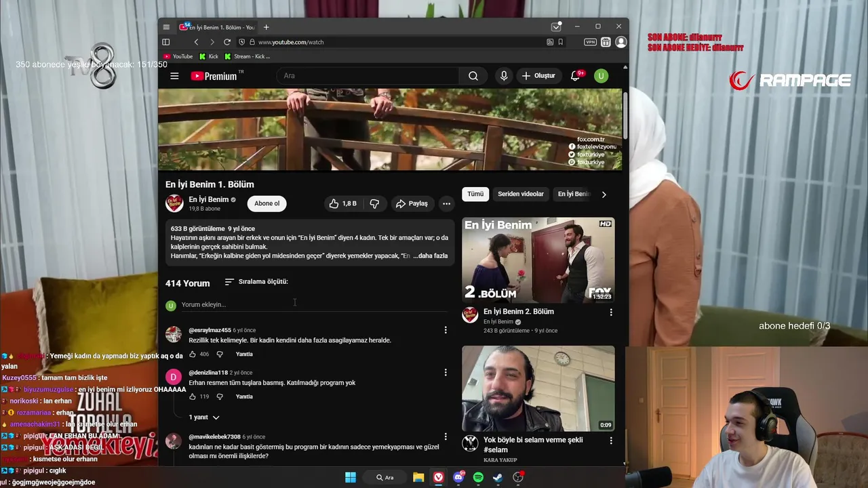Open the En İyi Benim 2. Bölüm thumbnail
The image size is (868, 488).
[x=538, y=260]
